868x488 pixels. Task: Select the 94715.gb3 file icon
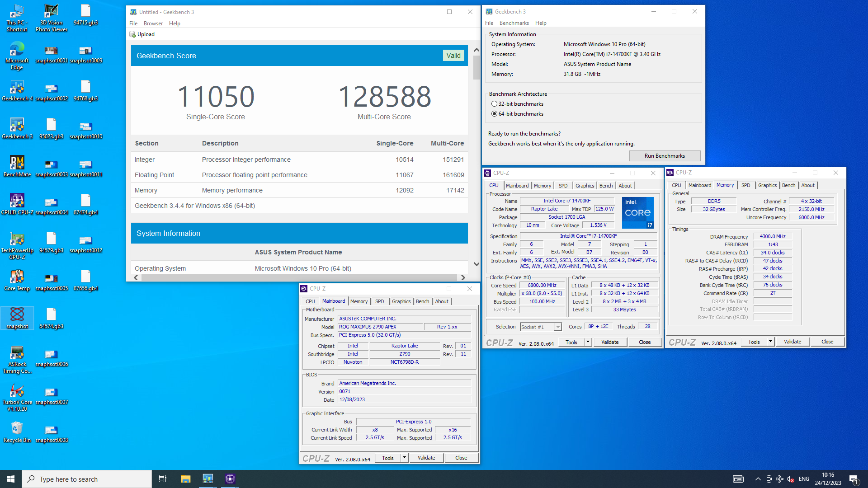86,15
